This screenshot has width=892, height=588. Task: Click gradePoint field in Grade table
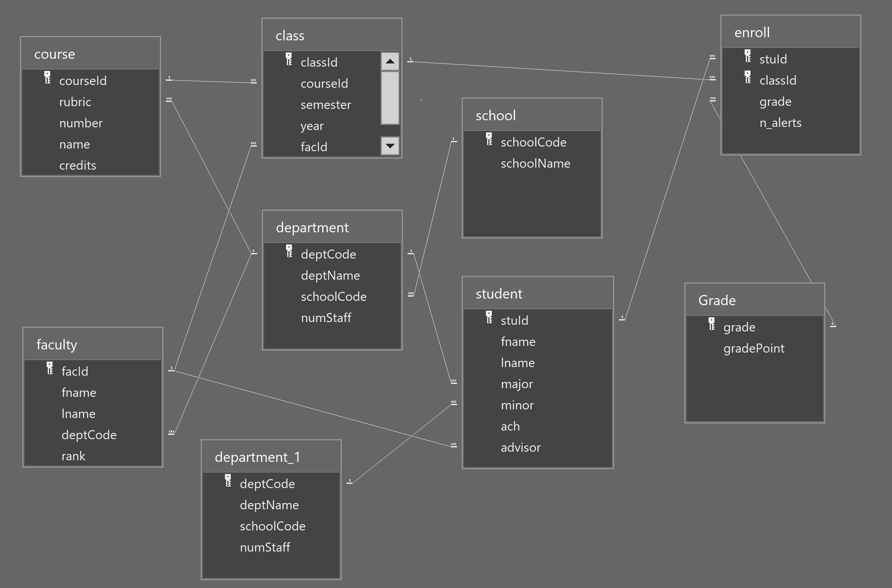(754, 348)
